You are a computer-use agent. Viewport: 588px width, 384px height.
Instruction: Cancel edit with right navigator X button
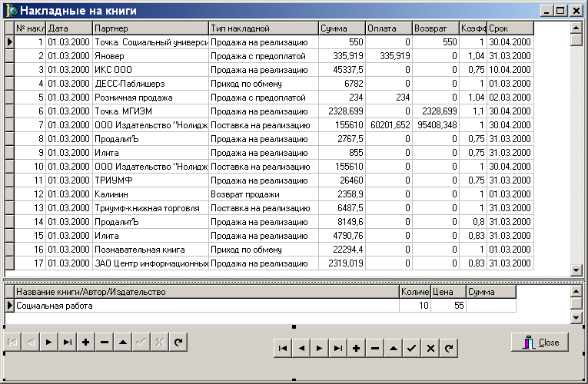[x=430, y=349]
